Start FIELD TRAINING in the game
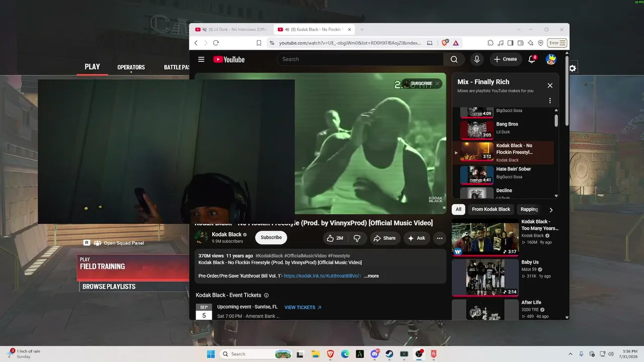Screen dimensions: 644x362 133,267
